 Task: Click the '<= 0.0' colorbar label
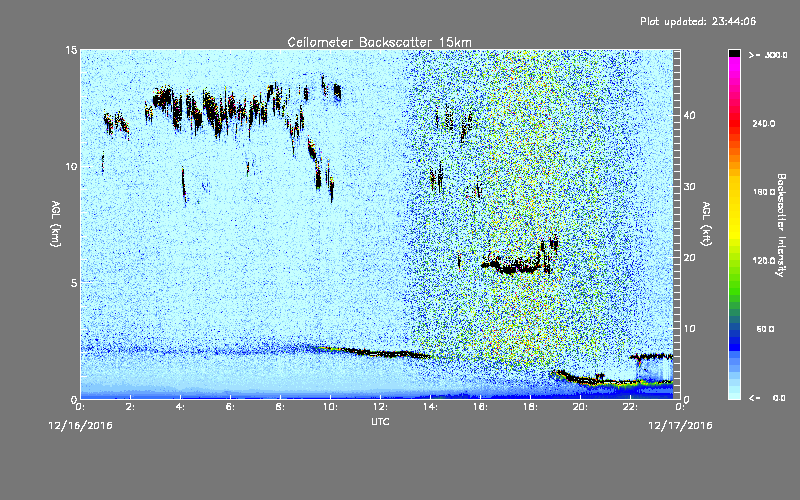[x=768, y=398]
